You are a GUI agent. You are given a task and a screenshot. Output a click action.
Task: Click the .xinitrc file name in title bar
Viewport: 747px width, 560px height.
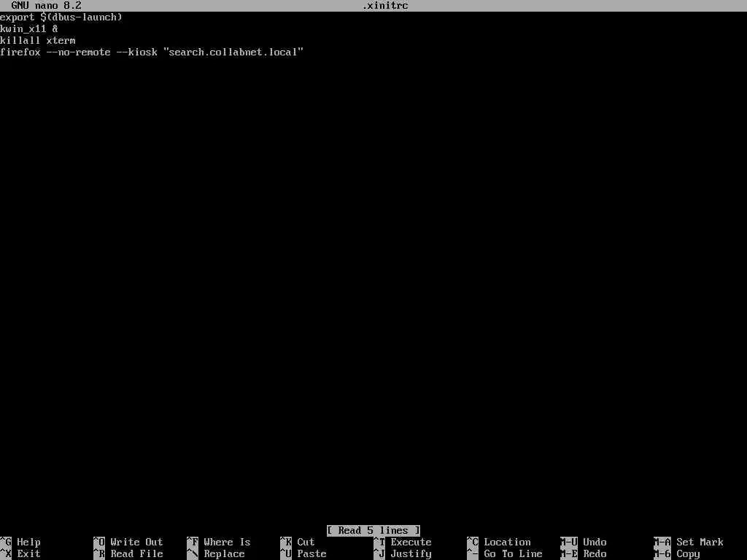pos(385,6)
